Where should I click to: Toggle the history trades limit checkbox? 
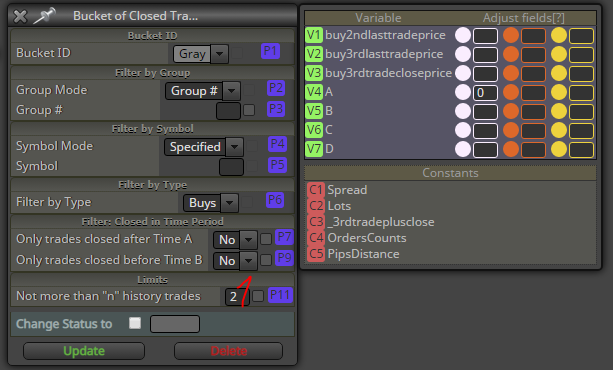pyautogui.click(x=258, y=296)
